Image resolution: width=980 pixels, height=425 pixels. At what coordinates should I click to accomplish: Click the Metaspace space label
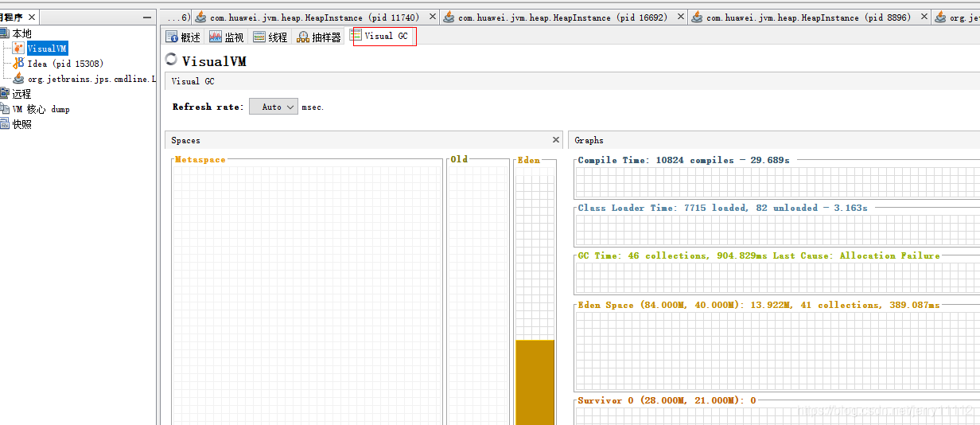tap(200, 160)
